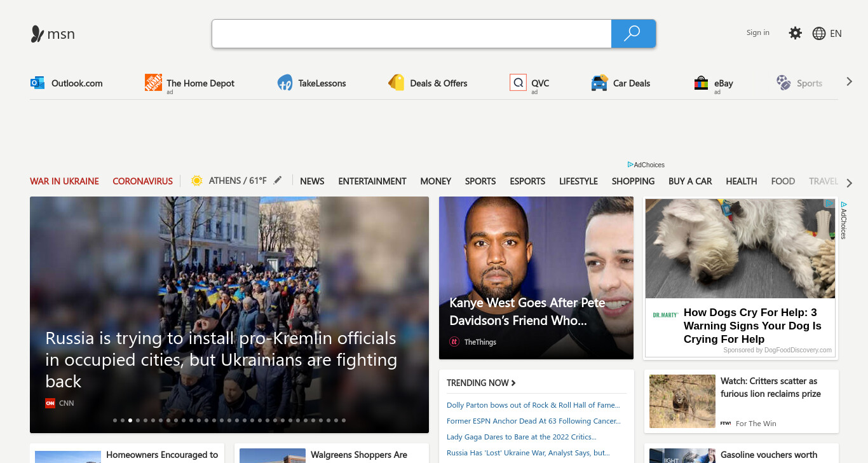This screenshot has height=463, width=868.
Task: Open the WAR IN UKRAINE tab
Action: point(64,181)
